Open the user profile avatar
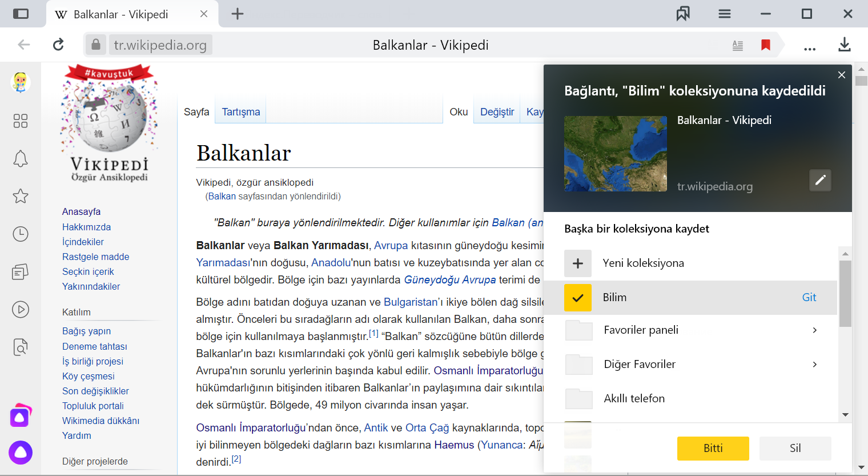This screenshot has height=476, width=868. pos(21,83)
